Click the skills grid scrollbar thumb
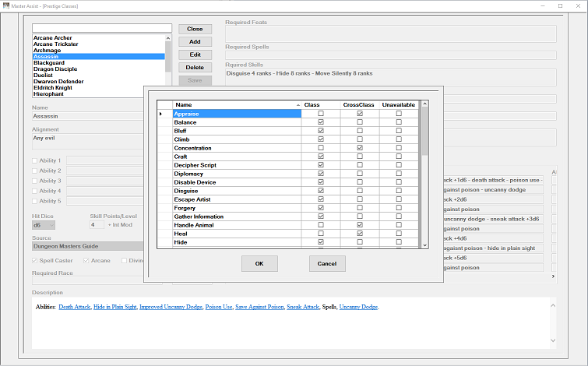 tap(425, 132)
